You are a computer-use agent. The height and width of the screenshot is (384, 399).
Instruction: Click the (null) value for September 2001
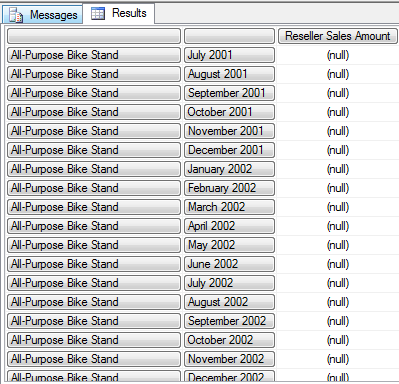338,93
